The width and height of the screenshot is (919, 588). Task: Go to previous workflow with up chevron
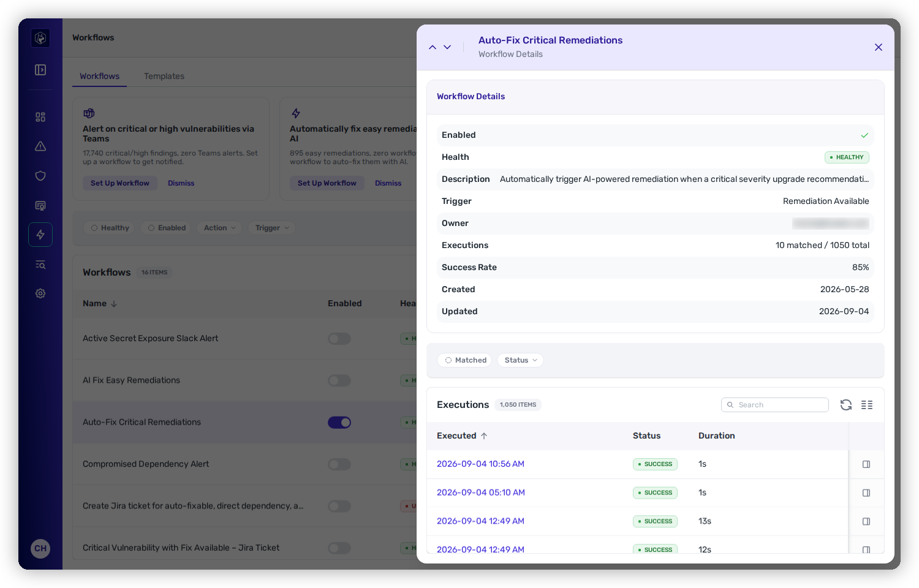point(433,47)
